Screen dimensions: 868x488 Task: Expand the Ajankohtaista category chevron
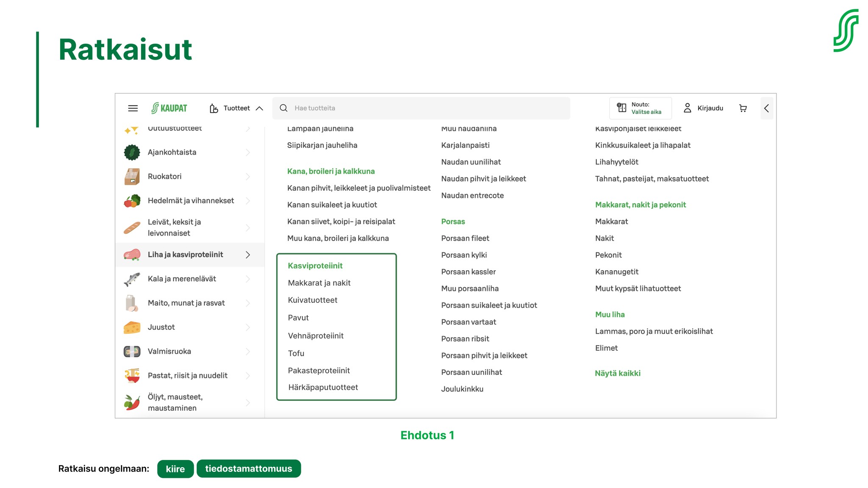[x=248, y=152]
